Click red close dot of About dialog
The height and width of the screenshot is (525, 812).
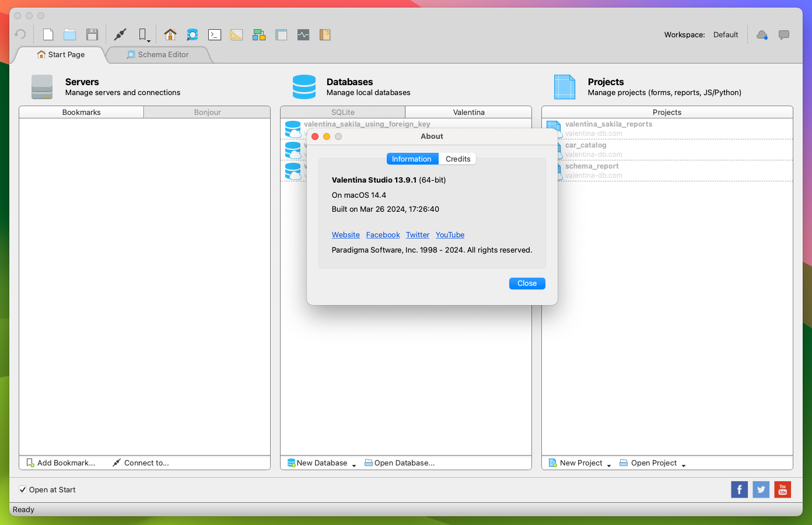coord(315,136)
